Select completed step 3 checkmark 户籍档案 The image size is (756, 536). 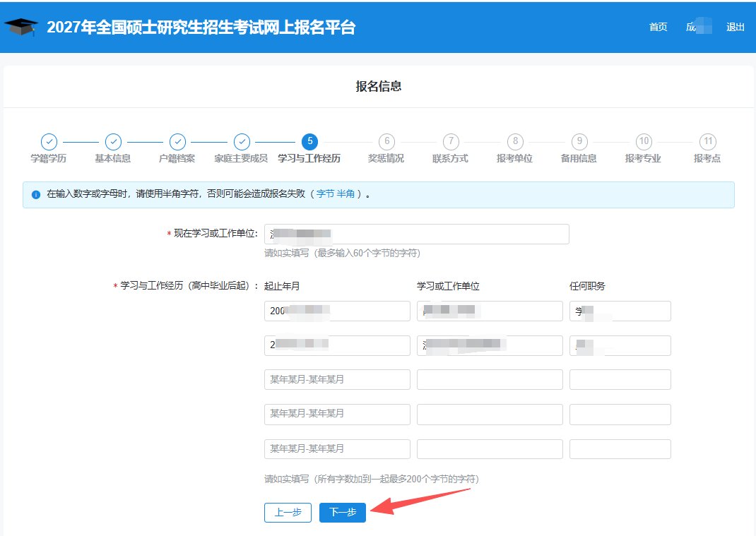[x=178, y=142]
